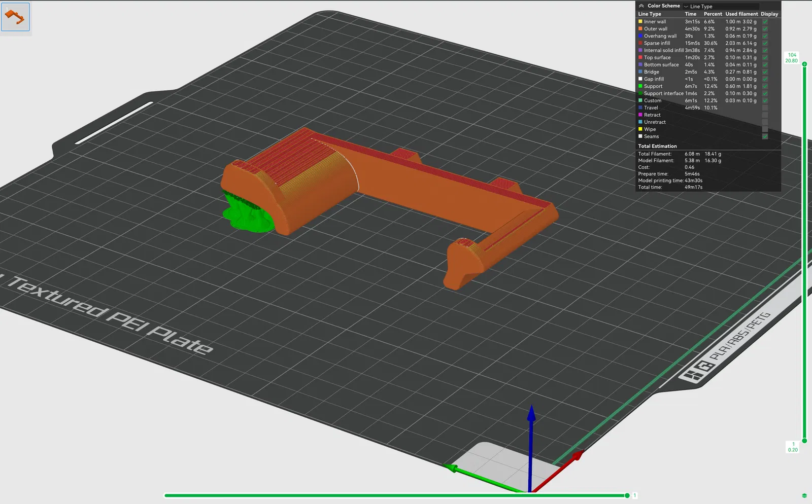This screenshot has height=504, width=812.
Task: Click the "Percent" column header
Action: point(713,14)
